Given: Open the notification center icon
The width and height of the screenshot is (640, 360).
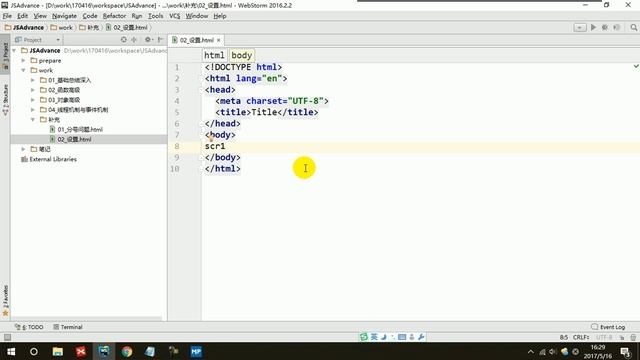Looking at the screenshot, I should [x=626, y=351].
